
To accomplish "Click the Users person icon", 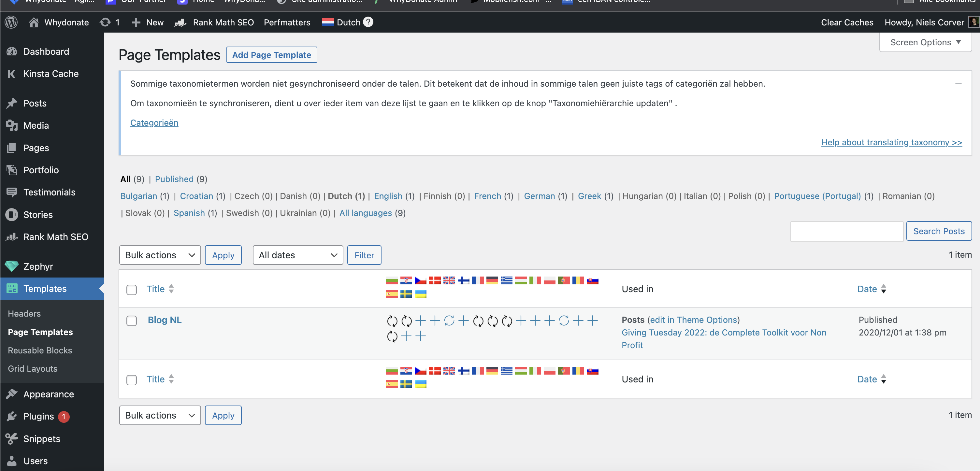I will click(x=12, y=461).
